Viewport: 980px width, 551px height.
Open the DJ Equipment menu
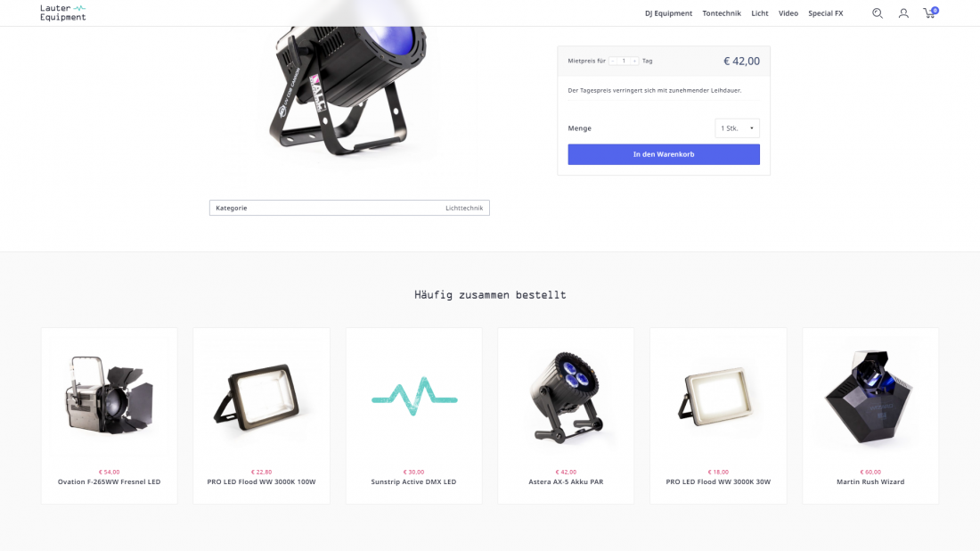tap(668, 13)
